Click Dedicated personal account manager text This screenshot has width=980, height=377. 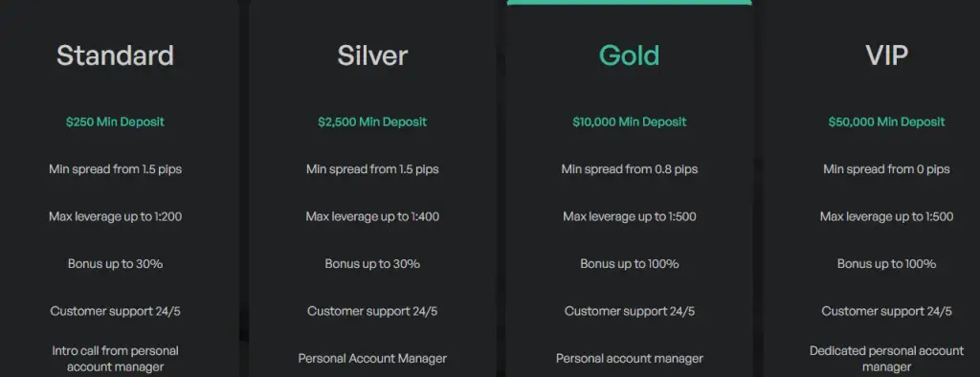(x=886, y=359)
